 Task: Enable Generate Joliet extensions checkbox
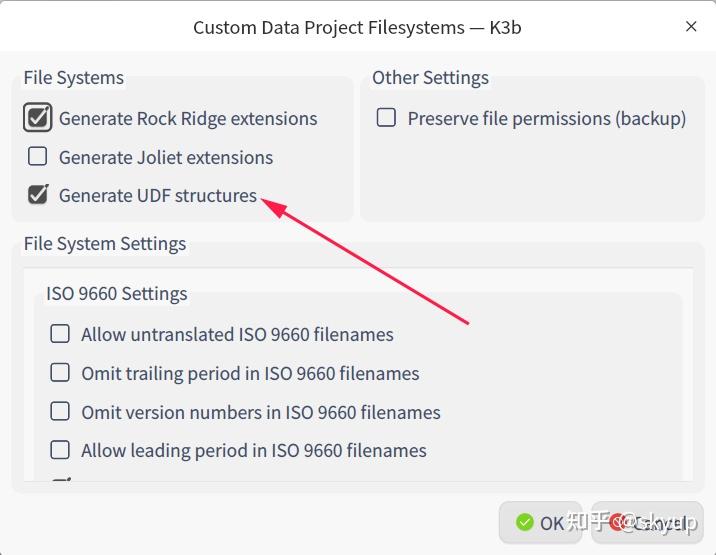click(x=38, y=157)
